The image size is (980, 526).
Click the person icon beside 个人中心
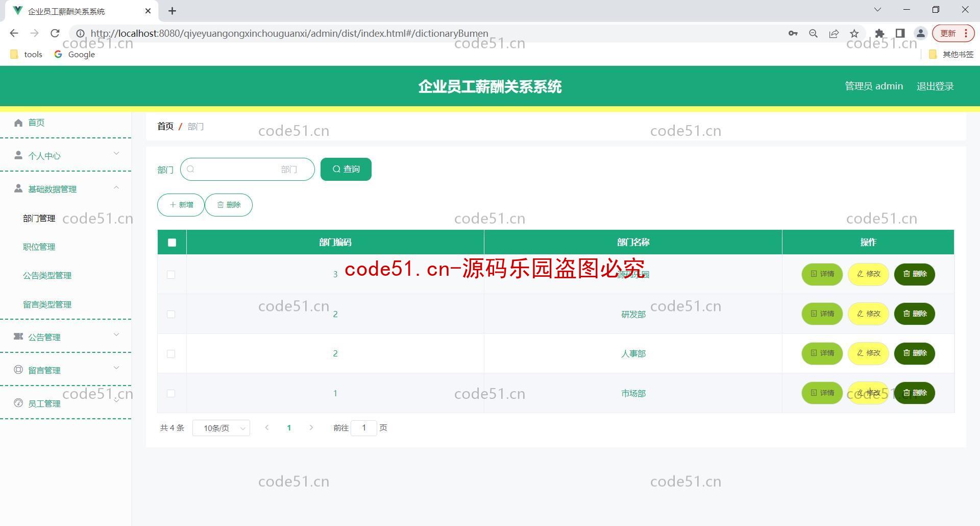pos(18,155)
